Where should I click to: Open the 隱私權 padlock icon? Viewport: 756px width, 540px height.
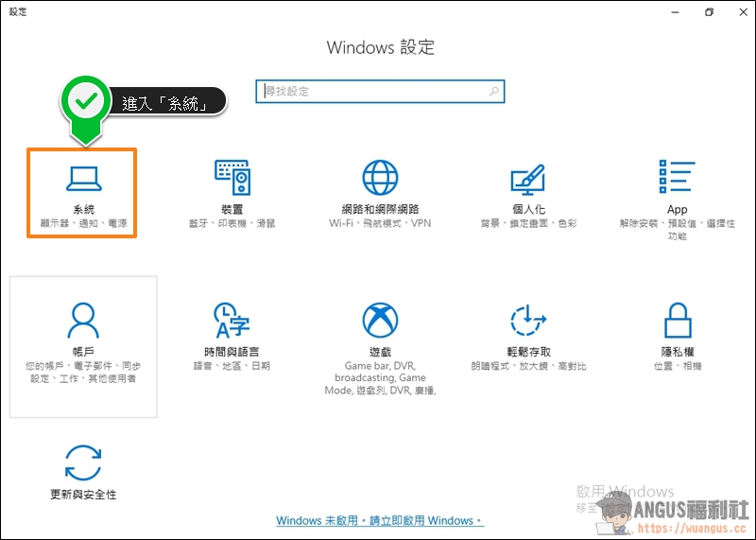(677, 321)
